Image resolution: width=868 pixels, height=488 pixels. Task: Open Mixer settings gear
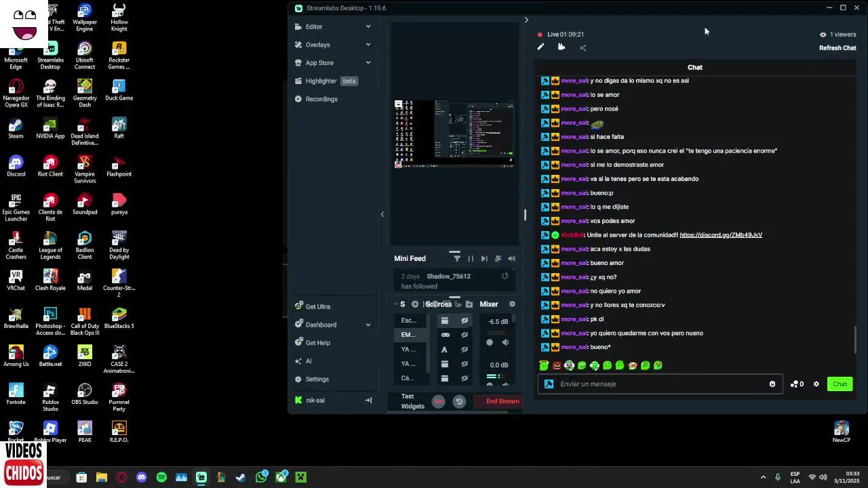point(512,304)
